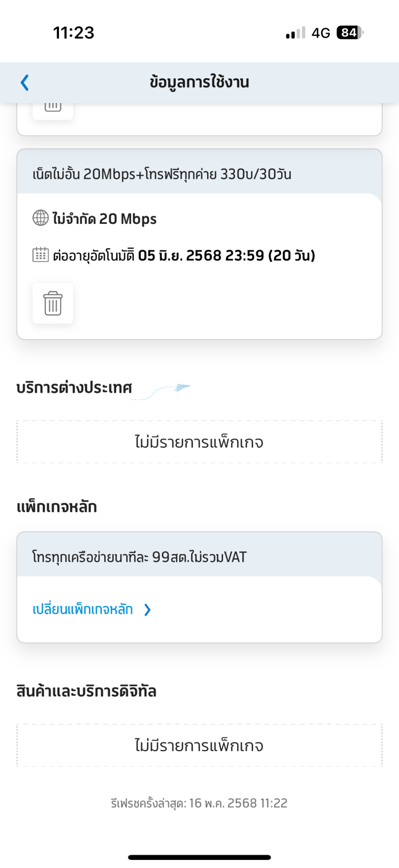Tap the ต่ออายุอัตโนมัติ 05 มิ.ย. 2568 renewal text

184,255
